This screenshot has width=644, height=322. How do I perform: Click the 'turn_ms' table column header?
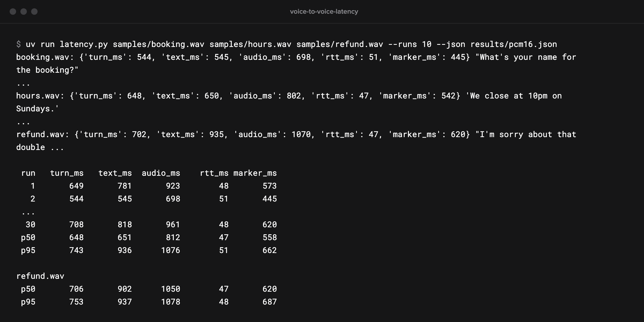(67, 173)
